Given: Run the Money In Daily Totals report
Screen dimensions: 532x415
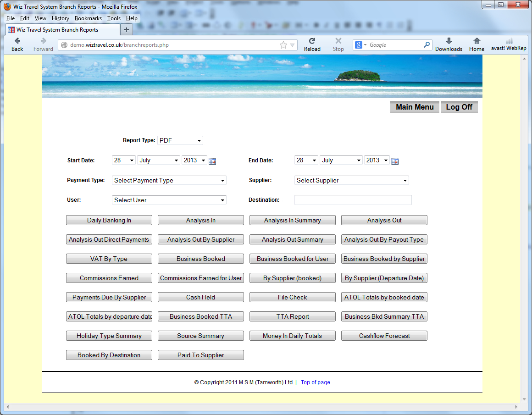Looking at the screenshot, I should click(293, 336).
